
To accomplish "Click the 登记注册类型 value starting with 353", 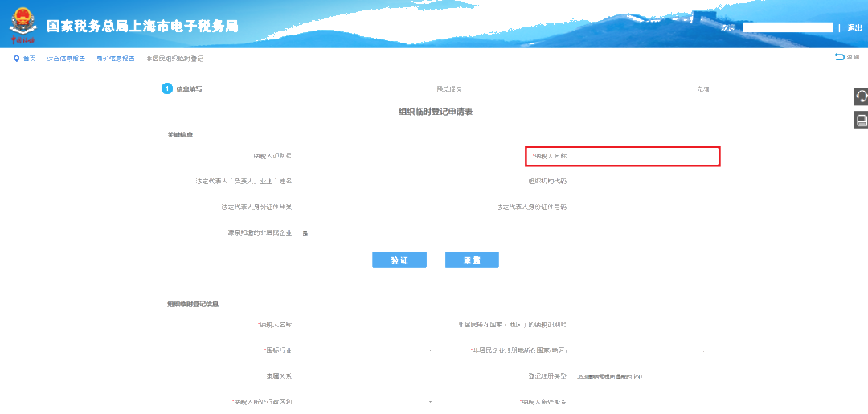I will tap(609, 376).
